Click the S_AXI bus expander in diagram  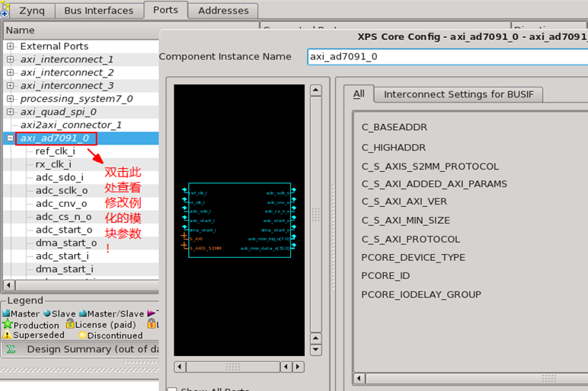(184, 236)
